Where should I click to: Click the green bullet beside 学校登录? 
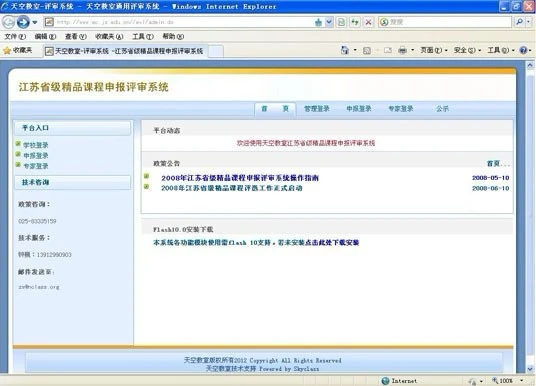click(18, 144)
